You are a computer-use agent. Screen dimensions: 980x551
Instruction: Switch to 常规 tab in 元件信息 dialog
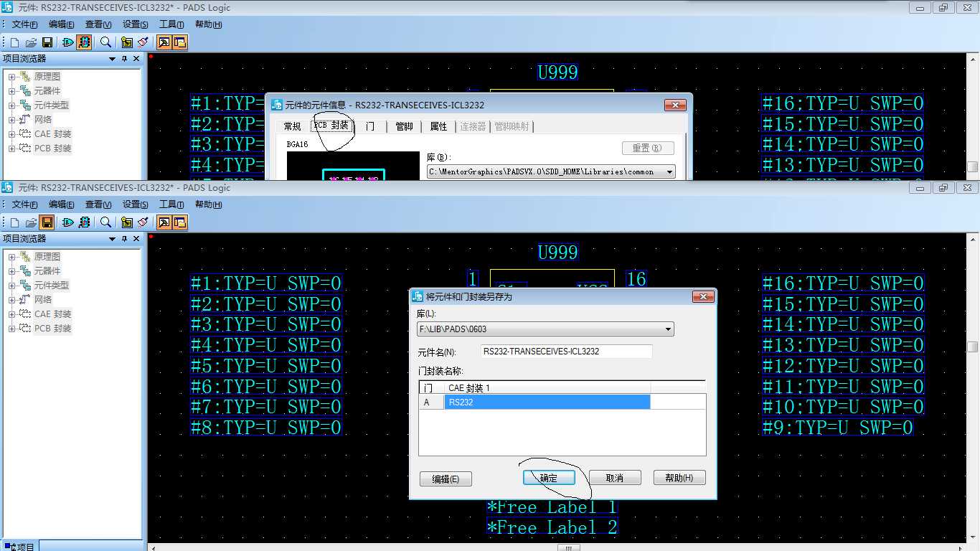click(293, 126)
